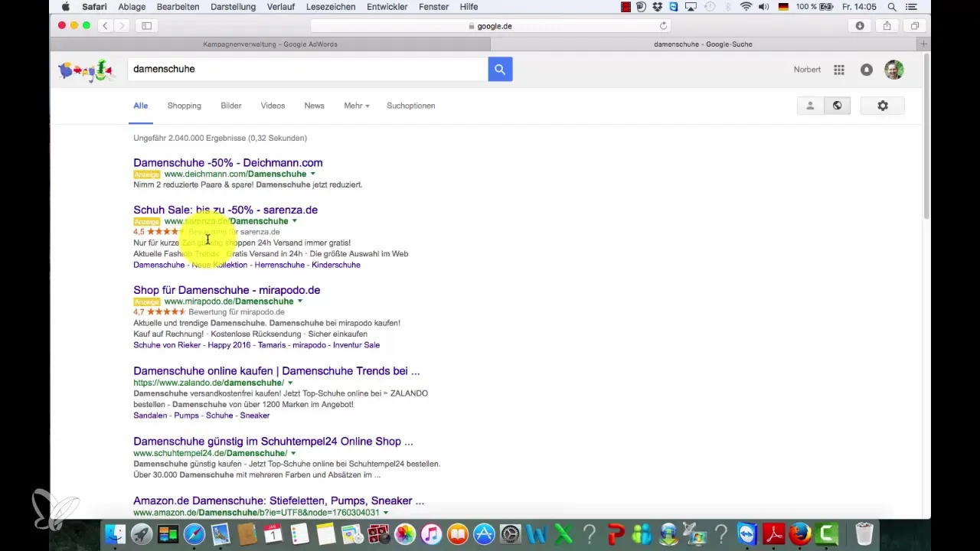
Task: Open System Preferences from the Dock
Action: [510, 533]
